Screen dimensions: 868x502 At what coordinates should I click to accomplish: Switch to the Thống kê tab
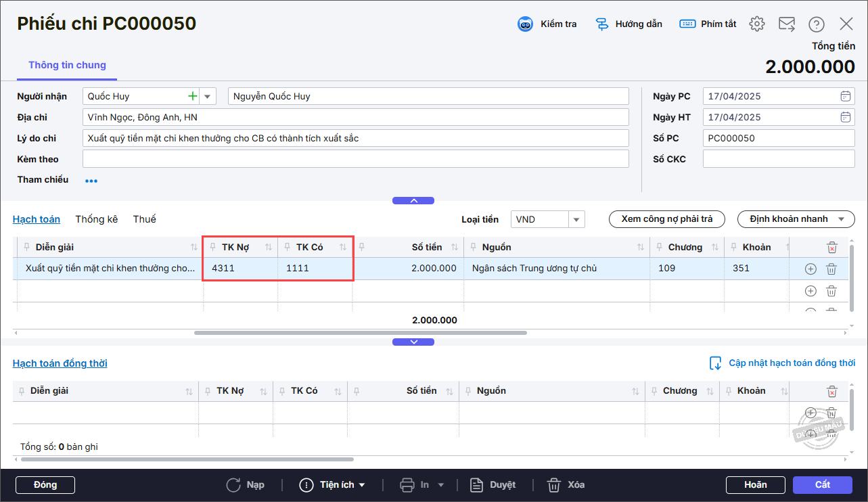(97, 219)
